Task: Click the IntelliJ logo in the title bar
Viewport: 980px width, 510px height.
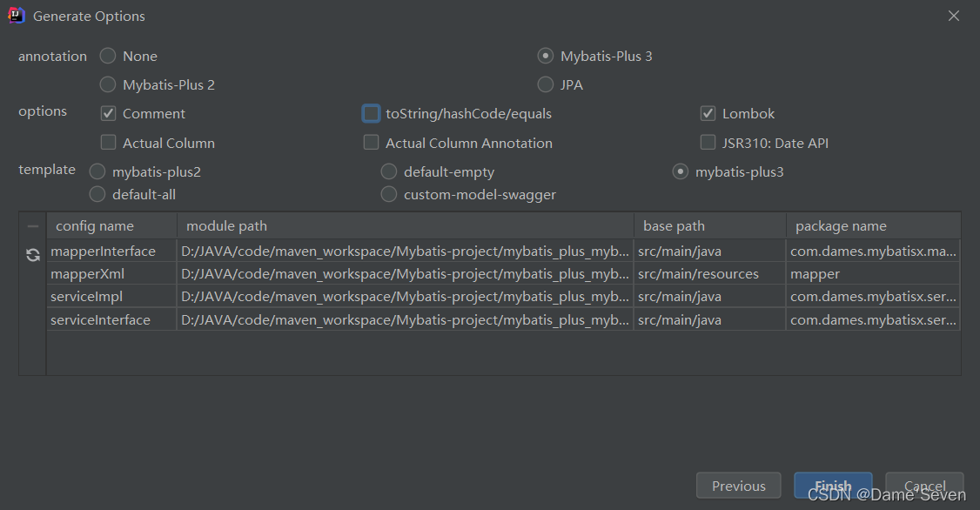Action: click(16, 16)
